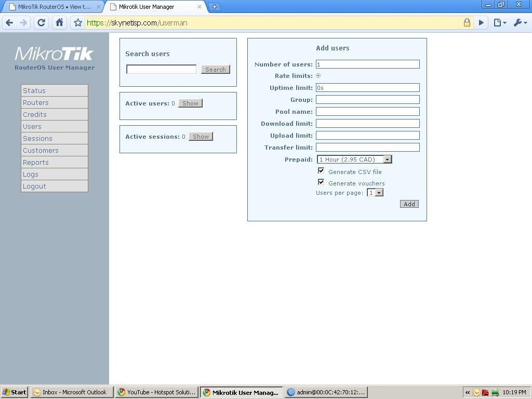This screenshot has width=532, height=399.
Task: Open the Customers menu item
Action: (55, 150)
